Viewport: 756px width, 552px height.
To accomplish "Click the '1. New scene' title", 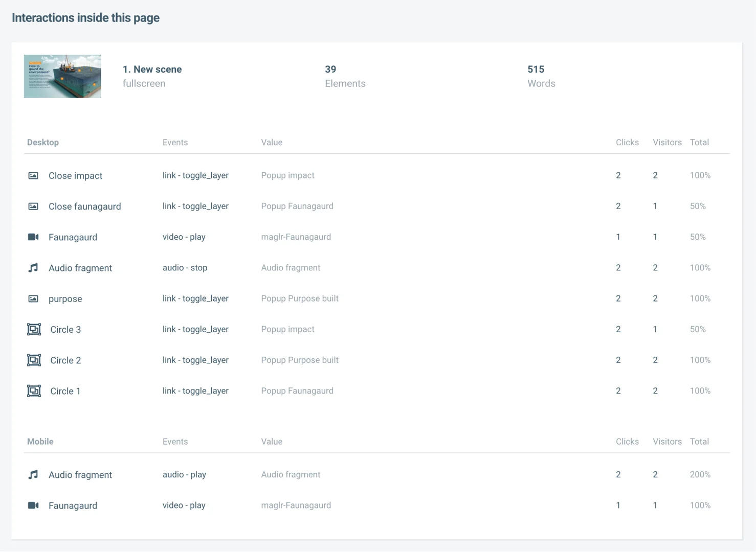I will (152, 70).
